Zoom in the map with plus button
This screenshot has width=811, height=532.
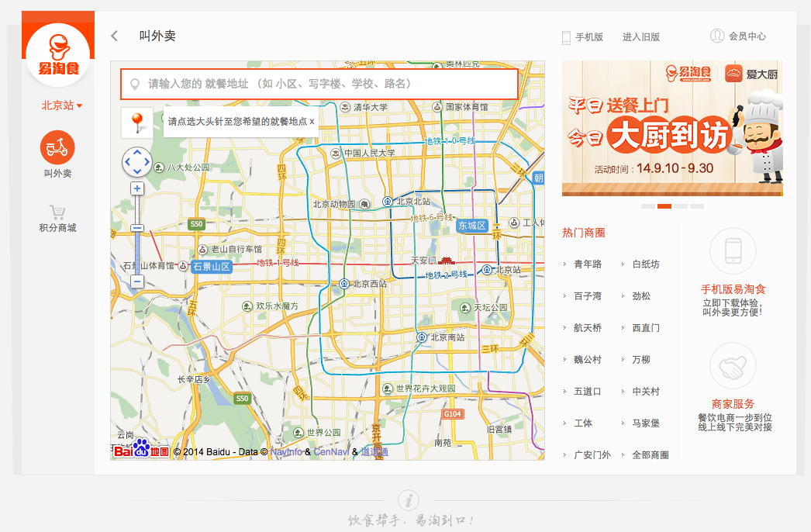pos(137,188)
